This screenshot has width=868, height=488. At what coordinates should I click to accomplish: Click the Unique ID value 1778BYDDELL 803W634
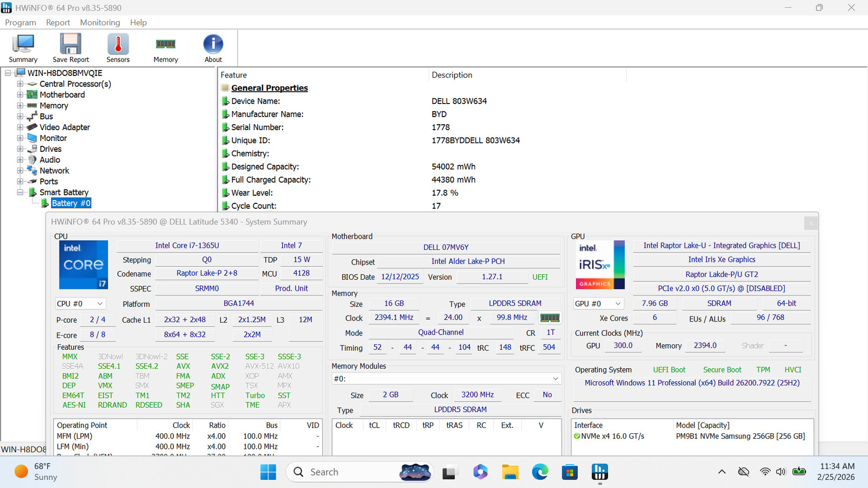[476, 140]
